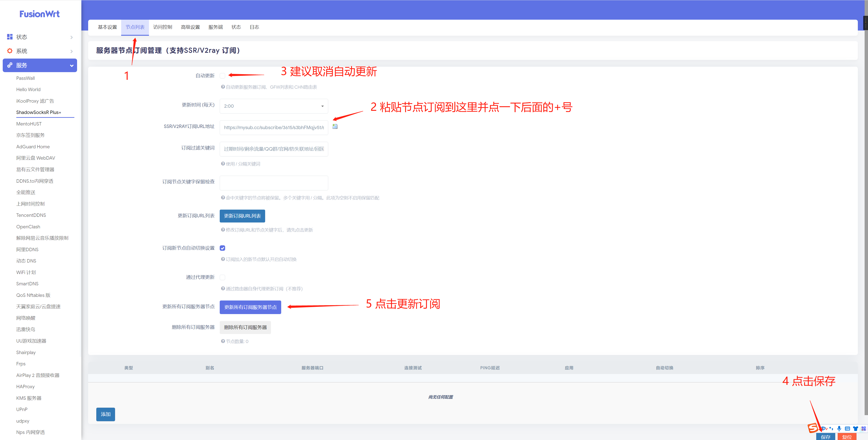Viewport: 868px width, 440px height.
Task: Open AirPlay 2 音频接收器 in sidebar
Action: tap(38, 375)
